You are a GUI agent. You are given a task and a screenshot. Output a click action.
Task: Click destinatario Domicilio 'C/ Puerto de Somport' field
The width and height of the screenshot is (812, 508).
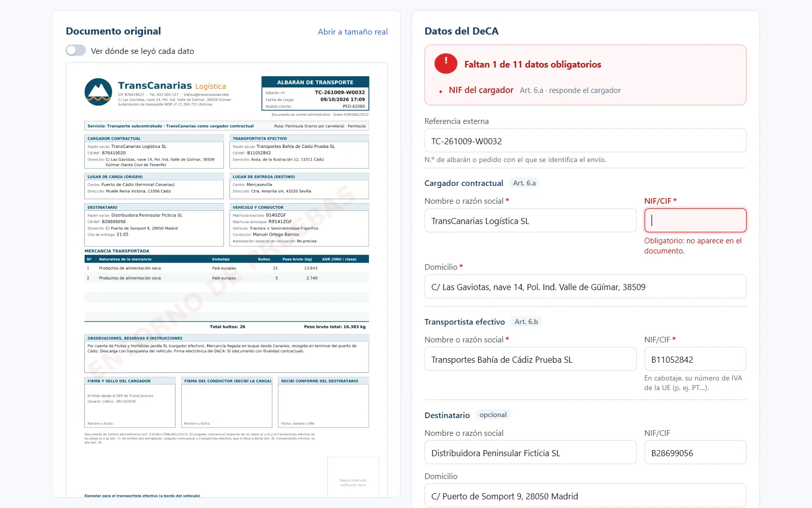585,495
